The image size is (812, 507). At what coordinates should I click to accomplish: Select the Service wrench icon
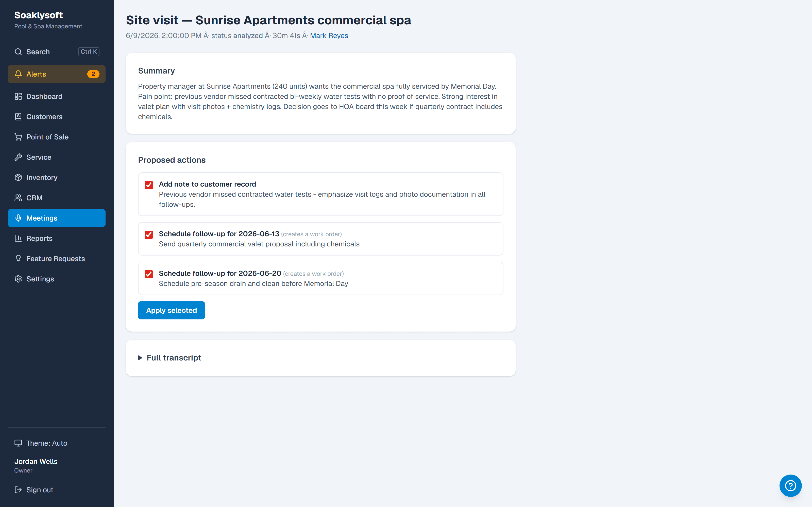(18, 157)
